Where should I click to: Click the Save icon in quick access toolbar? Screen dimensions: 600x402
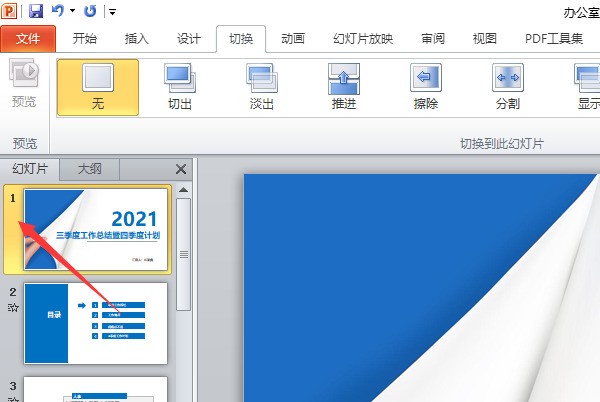(36, 11)
